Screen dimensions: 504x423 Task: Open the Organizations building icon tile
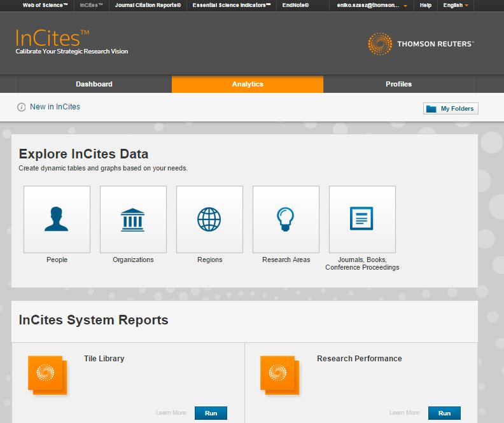[133, 219]
